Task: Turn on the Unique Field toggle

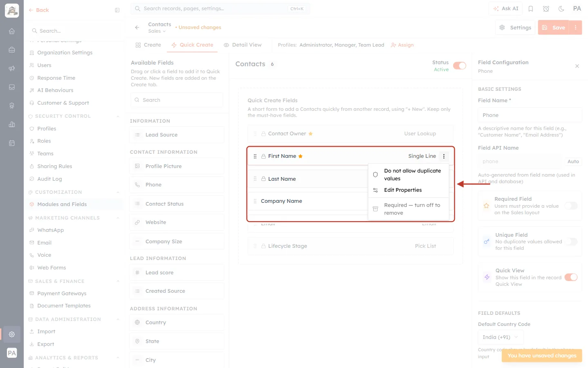Action: (571, 242)
